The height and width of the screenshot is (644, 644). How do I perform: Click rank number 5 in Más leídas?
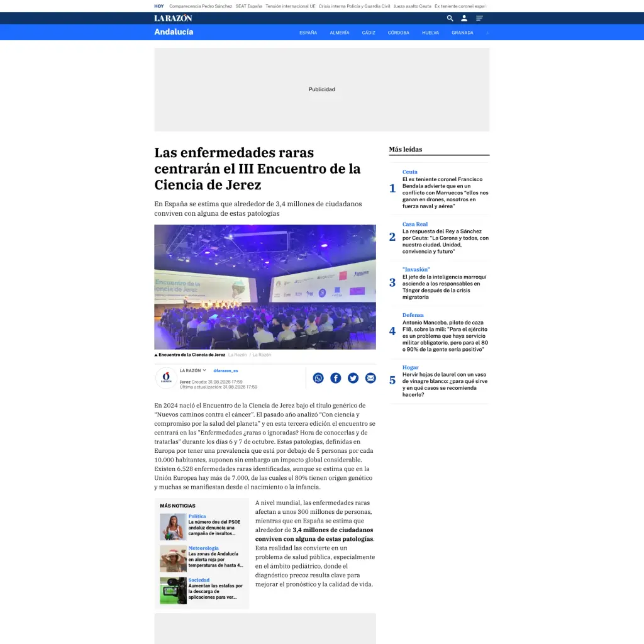392,380
